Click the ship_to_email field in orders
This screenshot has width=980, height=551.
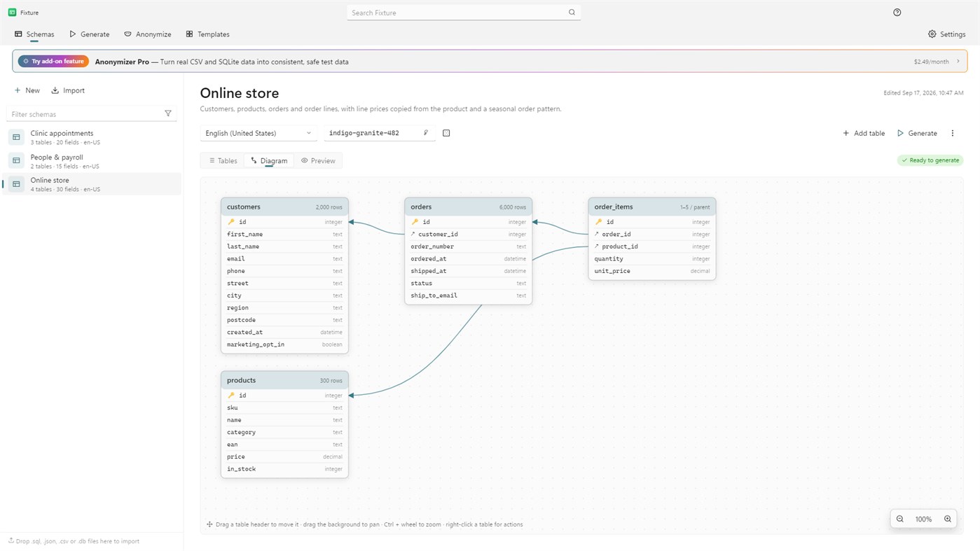click(468, 295)
